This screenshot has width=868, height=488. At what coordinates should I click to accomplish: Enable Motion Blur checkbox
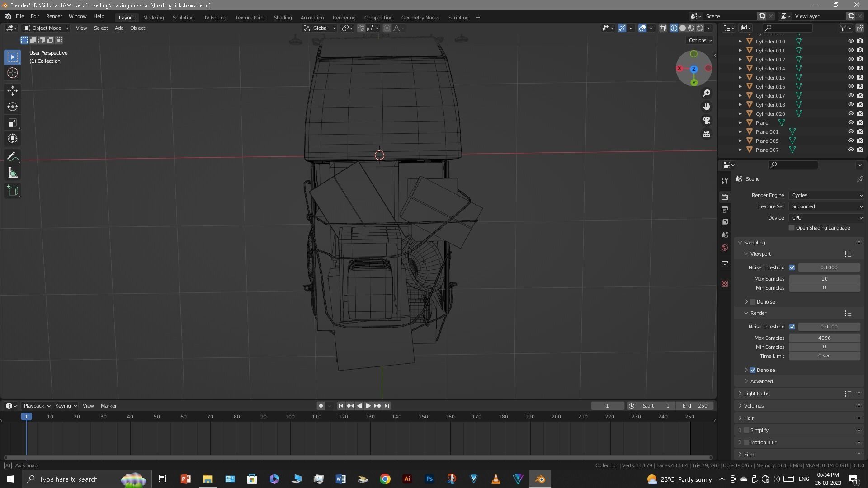pyautogui.click(x=746, y=442)
